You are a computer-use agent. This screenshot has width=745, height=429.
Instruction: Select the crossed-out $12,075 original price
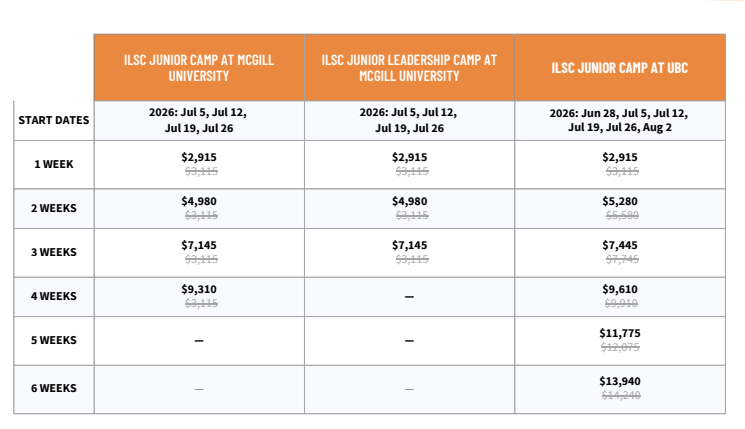(x=619, y=348)
